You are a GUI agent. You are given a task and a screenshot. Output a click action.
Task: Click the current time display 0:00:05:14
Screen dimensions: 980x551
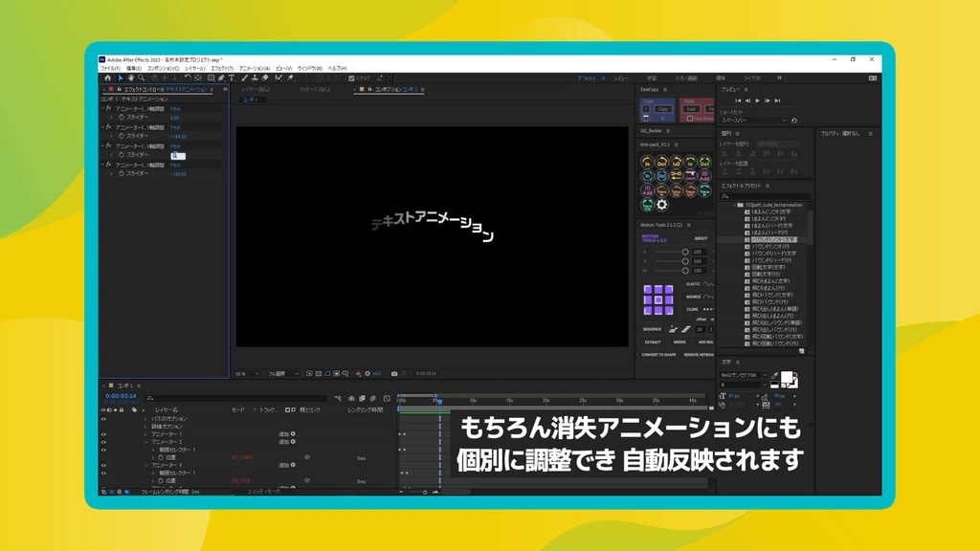(x=121, y=396)
